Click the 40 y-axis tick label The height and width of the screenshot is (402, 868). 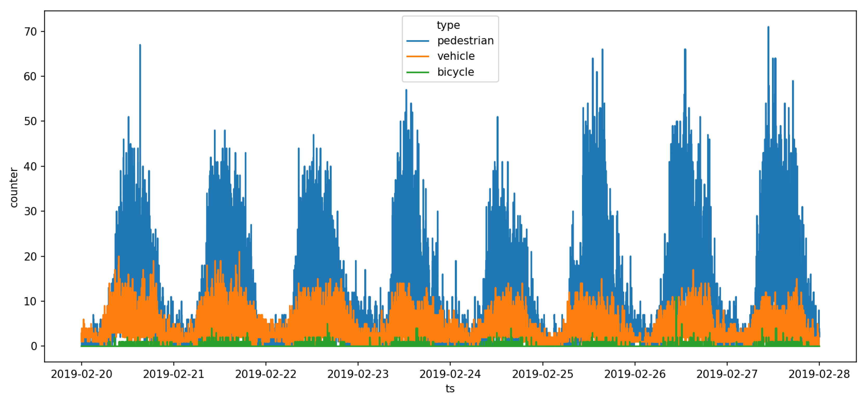[30, 167]
